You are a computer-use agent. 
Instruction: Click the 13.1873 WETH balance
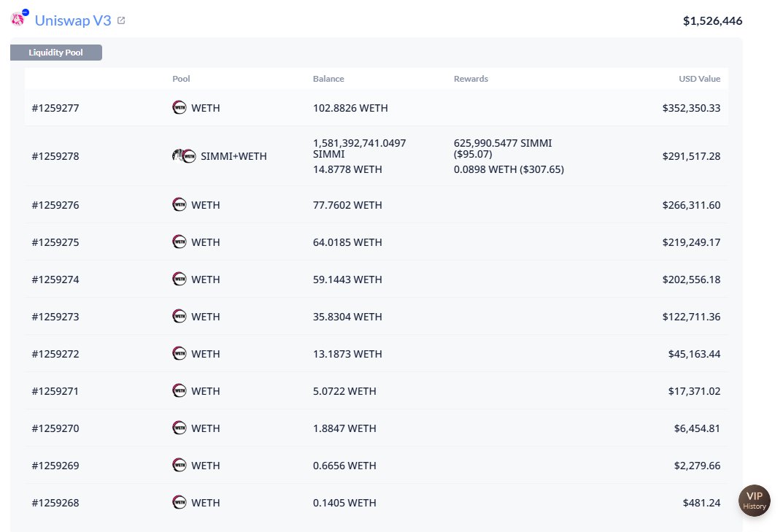pos(347,354)
